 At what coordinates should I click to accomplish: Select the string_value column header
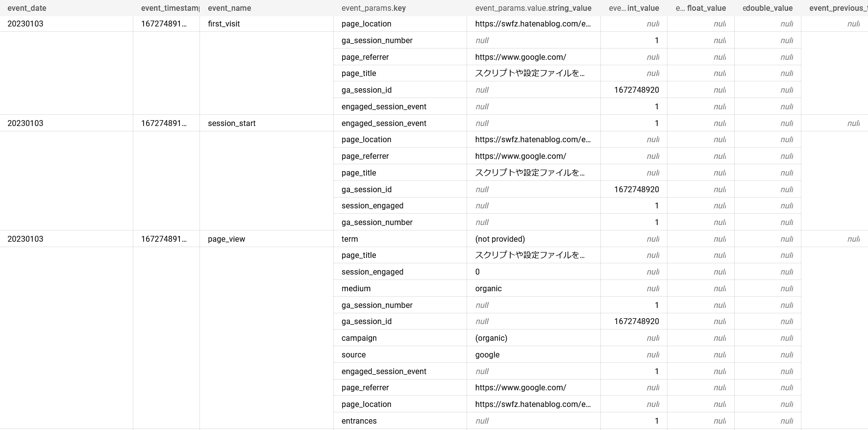pos(533,8)
